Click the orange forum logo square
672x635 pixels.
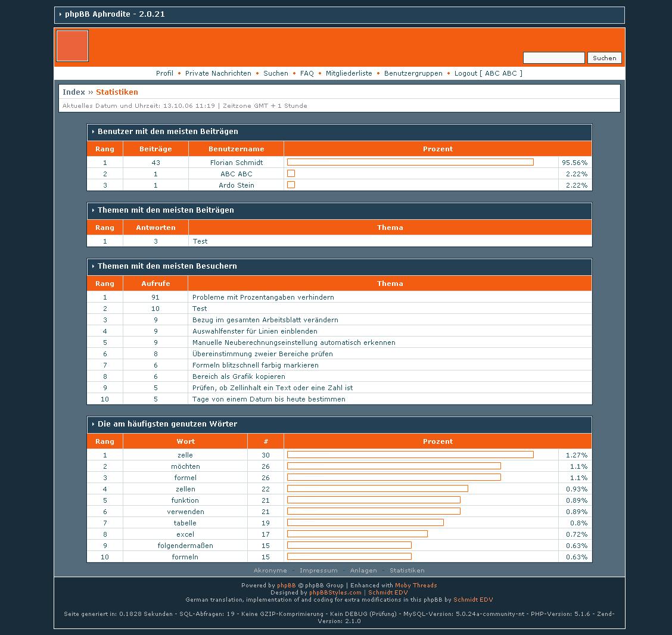click(x=72, y=46)
